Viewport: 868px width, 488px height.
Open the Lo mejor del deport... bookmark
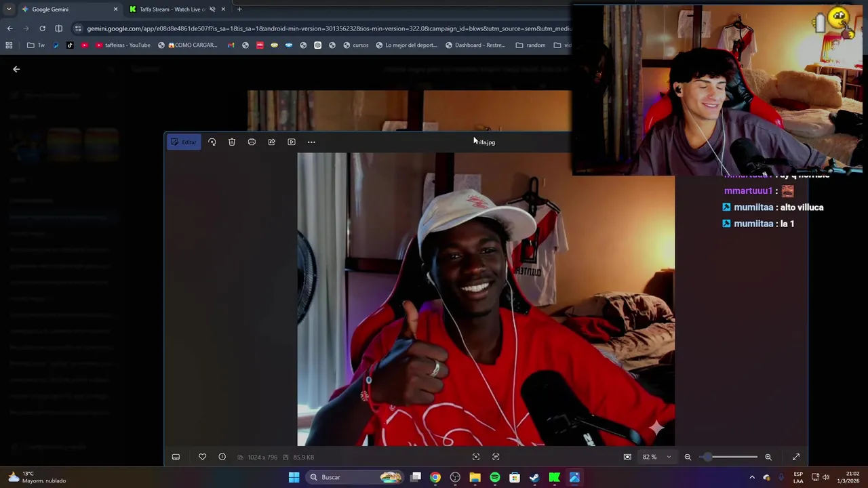[406, 45]
